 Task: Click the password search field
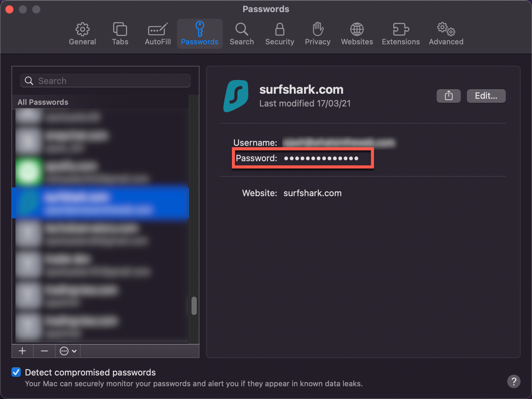click(105, 81)
